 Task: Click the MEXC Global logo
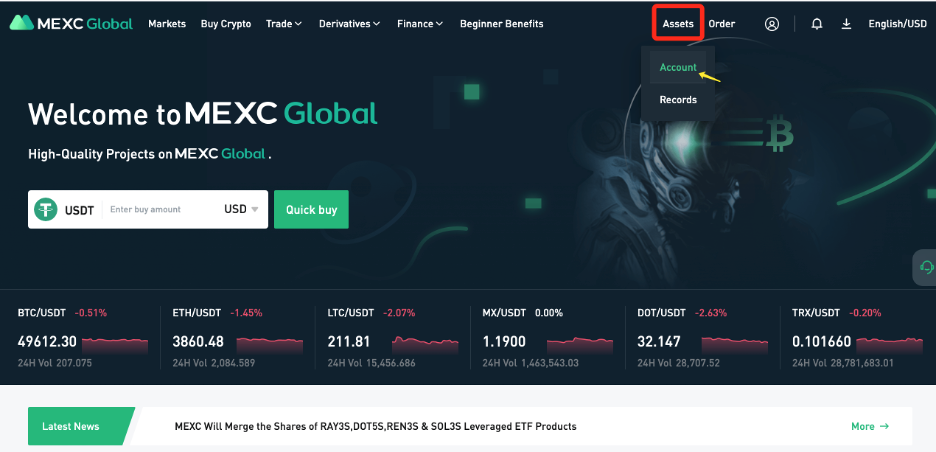click(x=71, y=24)
